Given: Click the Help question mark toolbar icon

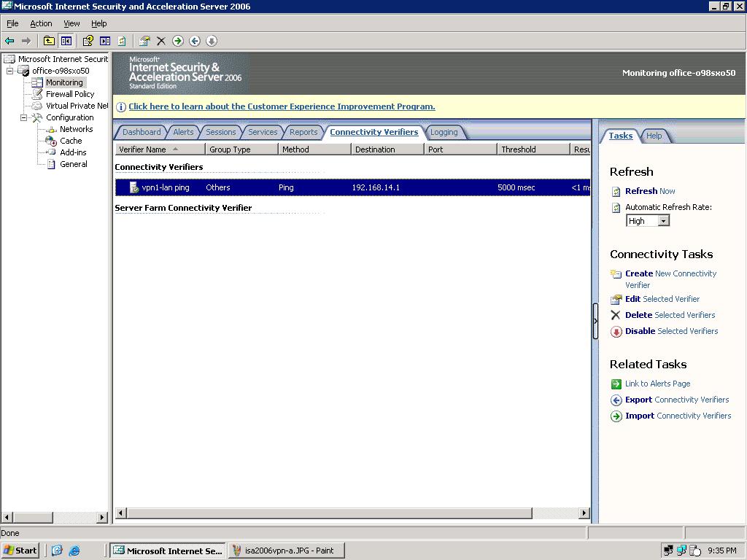Looking at the screenshot, I should 88,41.
